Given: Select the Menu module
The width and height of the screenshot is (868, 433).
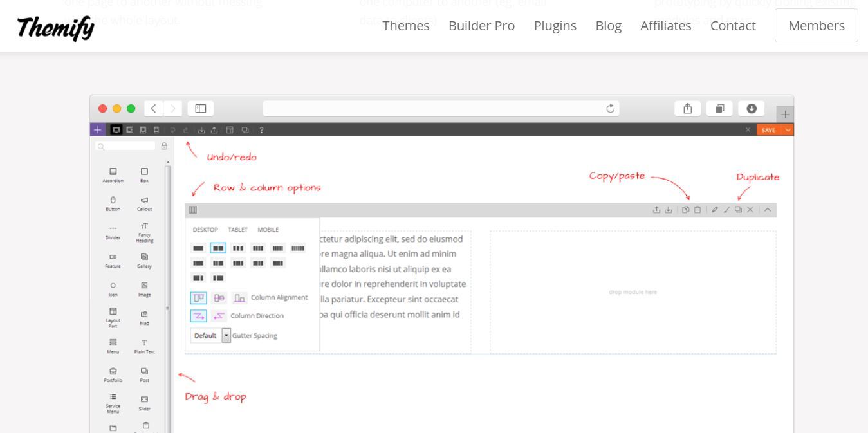Looking at the screenshot, I should [113, 346].
